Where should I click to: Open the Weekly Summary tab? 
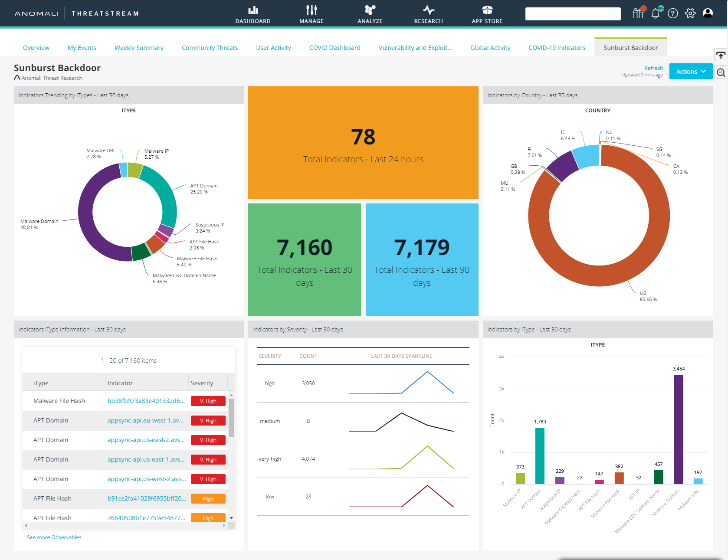(139, 48)
